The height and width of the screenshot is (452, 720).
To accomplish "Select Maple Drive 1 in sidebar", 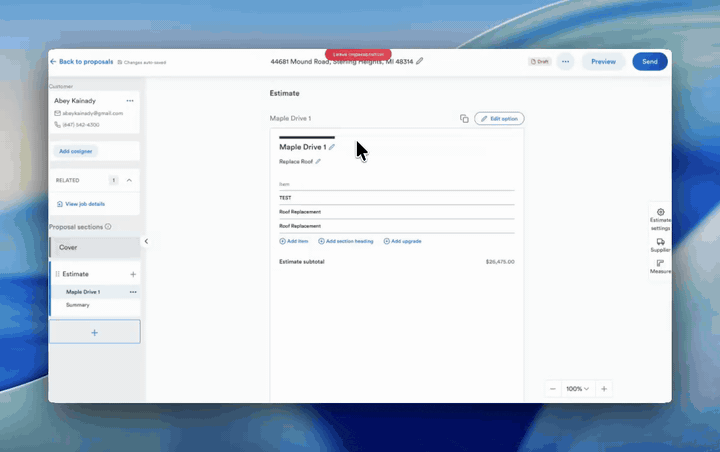I will [83, 292].
